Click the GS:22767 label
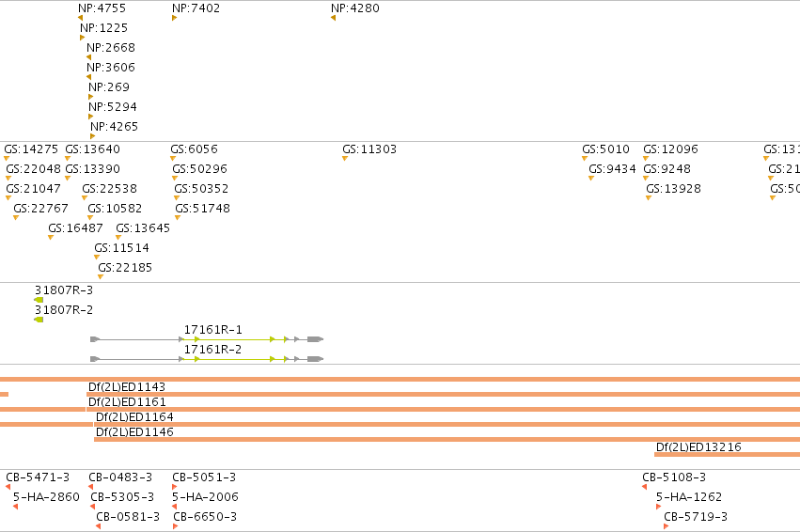800x532 pixels. pos(40,209)
